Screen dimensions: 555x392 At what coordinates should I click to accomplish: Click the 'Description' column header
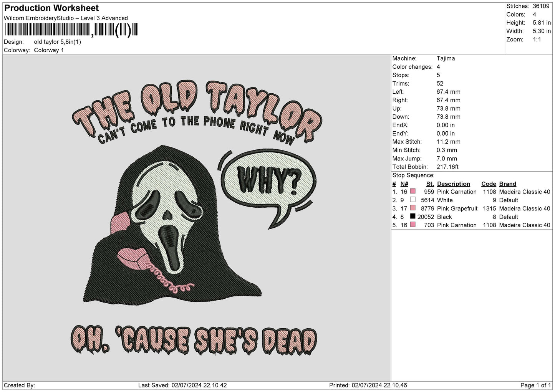(454, 184)
